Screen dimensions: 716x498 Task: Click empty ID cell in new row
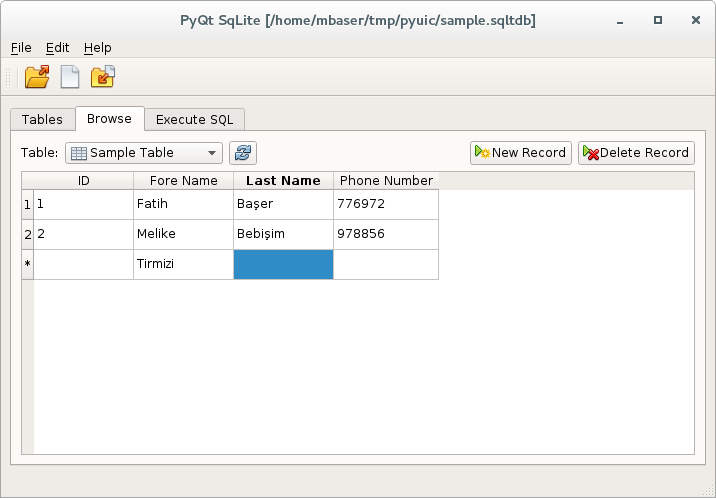(x=84, y=264)
